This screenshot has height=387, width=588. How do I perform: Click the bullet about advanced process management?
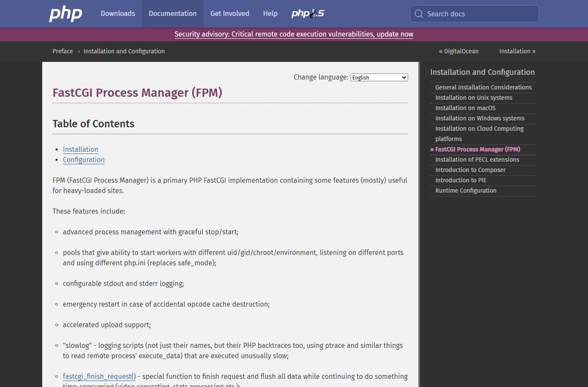pyautogui.click(x=150, y=232)
